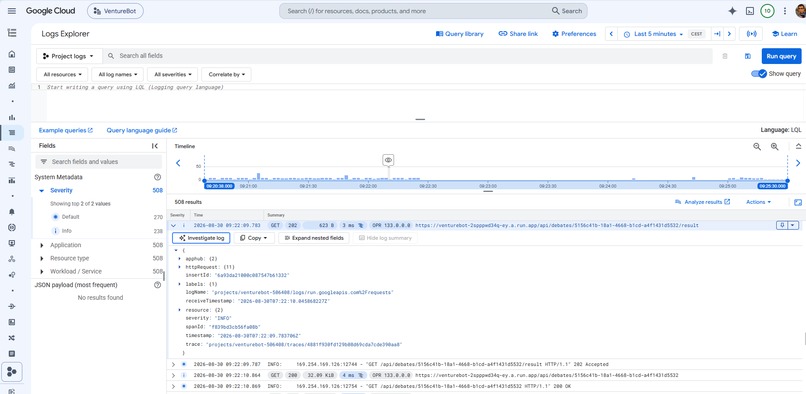The width and height of the screenshot is (806, 394).
Task: Click the Share link button
Action: [518, 34]
